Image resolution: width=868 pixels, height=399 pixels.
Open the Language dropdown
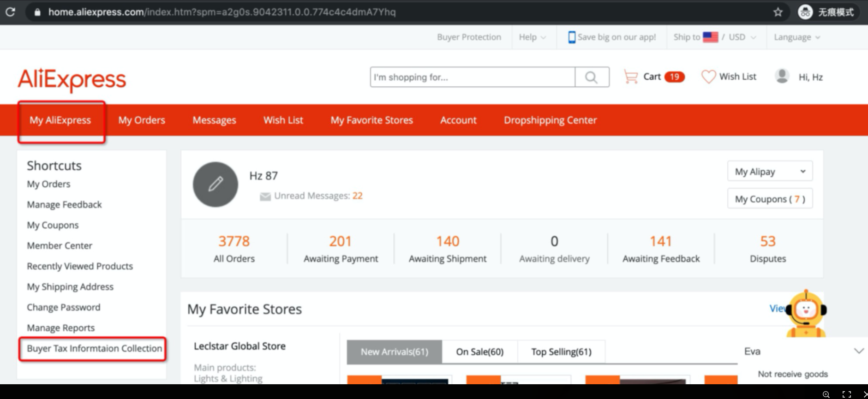(797, 37)
